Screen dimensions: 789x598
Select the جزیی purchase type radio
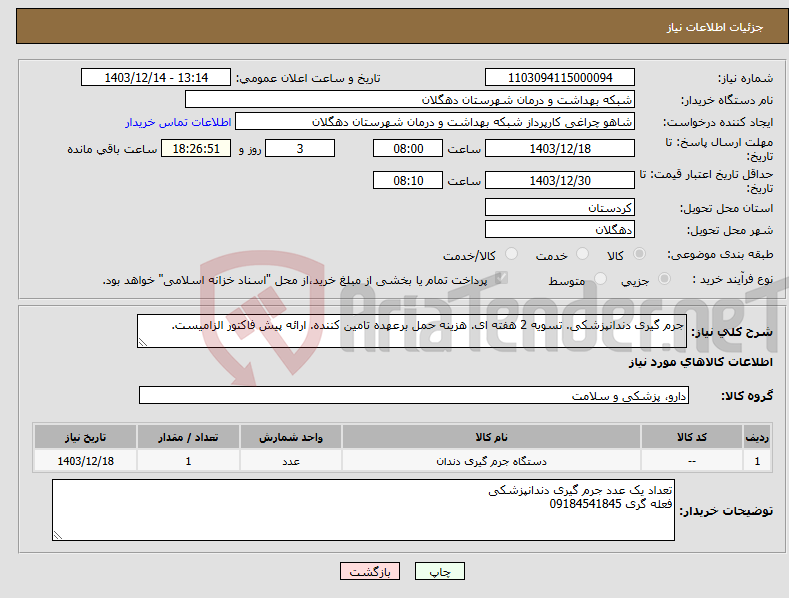pos(664,278)
